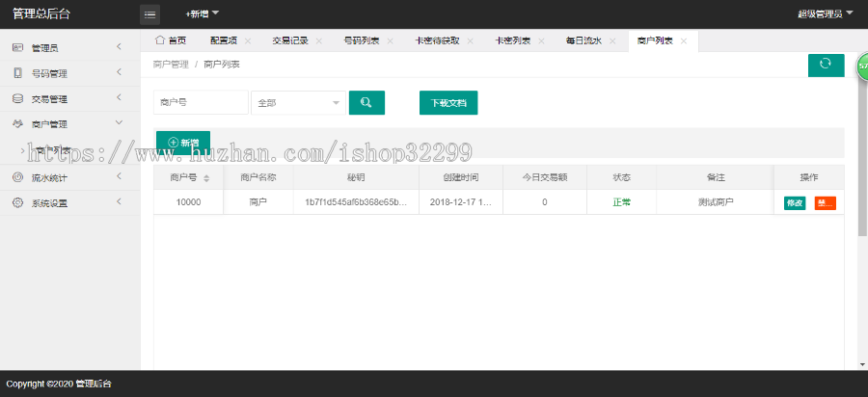Click the 2018-12-17 creation time cell
This screenshot has height=397, width=868.
pyautogui.click(x=461, y=202)
